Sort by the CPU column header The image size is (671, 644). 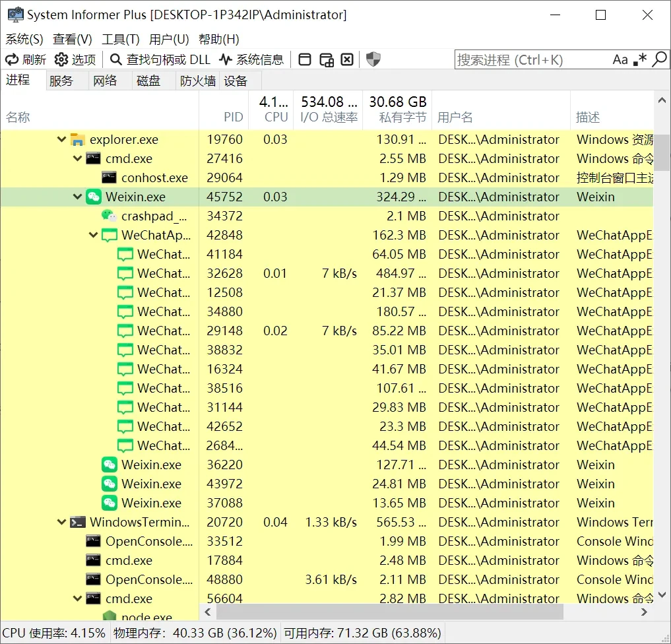pos(271,110)
